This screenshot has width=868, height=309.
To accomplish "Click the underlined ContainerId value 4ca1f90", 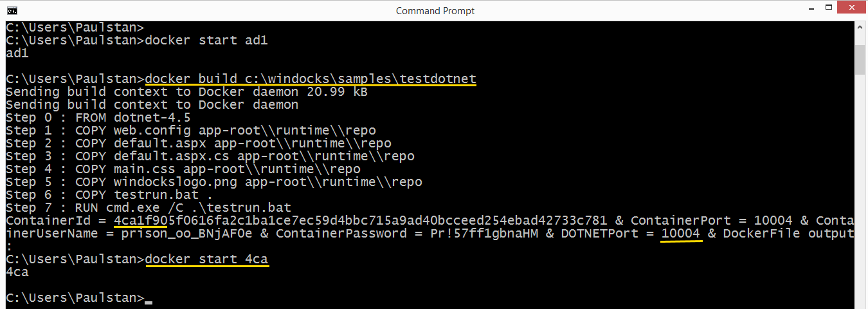I will [x=140, y=221].
